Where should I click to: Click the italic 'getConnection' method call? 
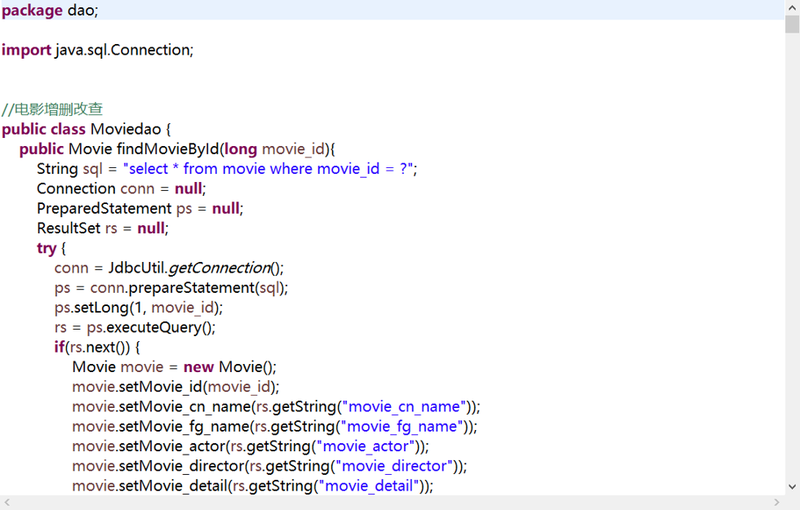pyautogui.click(x=219, y=268)
